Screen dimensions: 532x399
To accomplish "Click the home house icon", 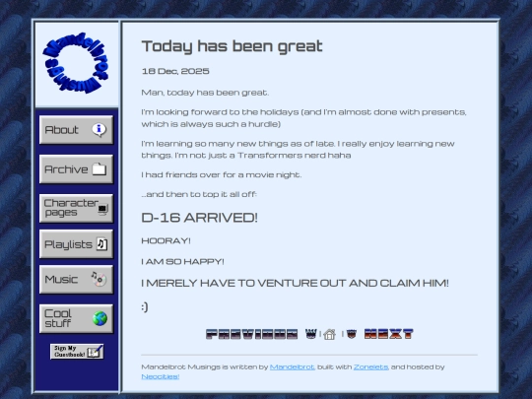I will point(329,335).
